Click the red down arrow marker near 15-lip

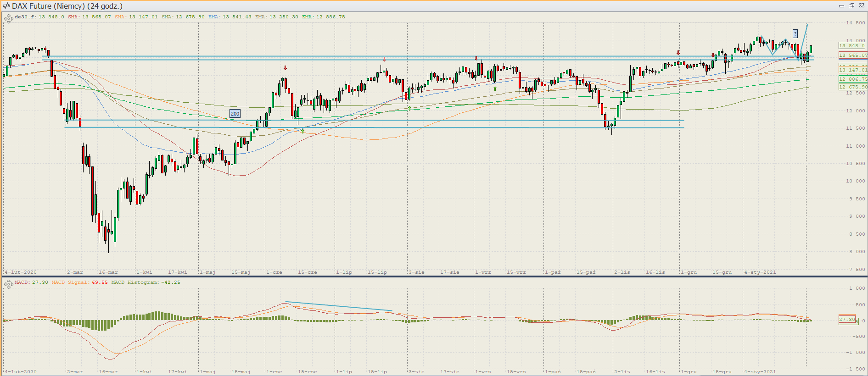click(384, 59)
